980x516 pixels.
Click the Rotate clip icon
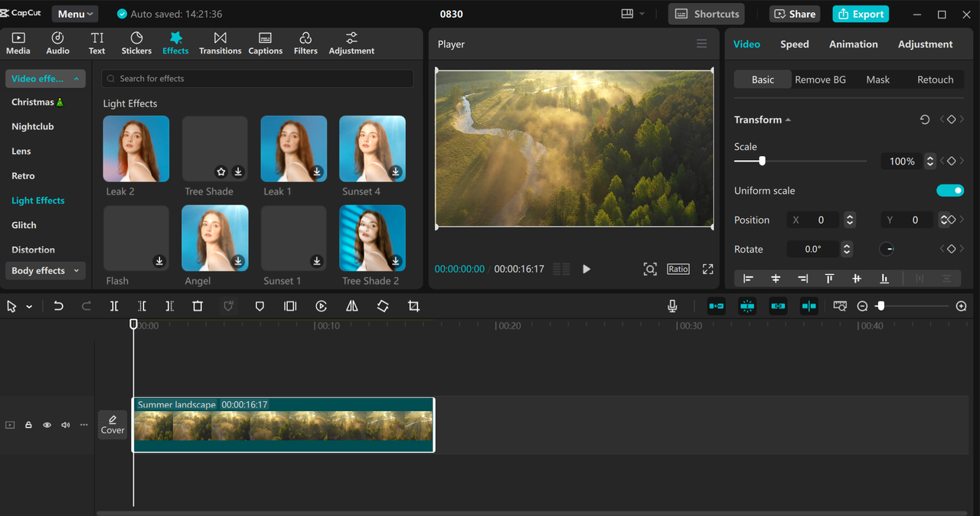pyautogui.click(x=383, y=306)
